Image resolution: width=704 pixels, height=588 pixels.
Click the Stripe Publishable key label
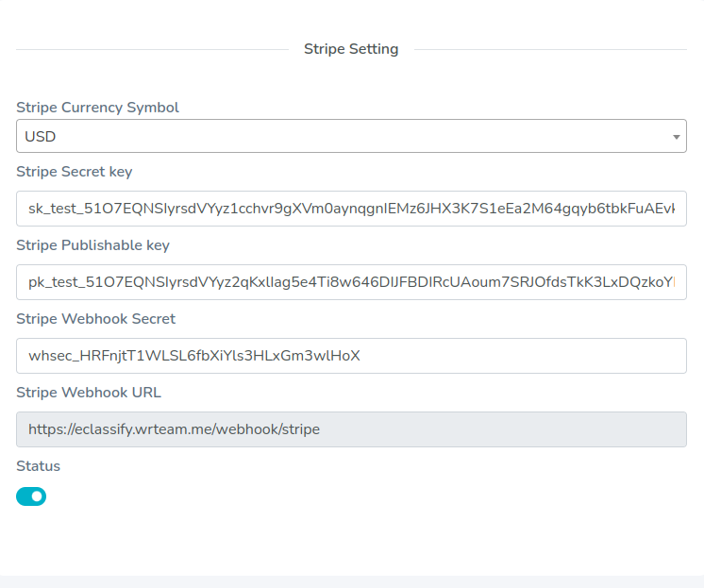(92, 245)
